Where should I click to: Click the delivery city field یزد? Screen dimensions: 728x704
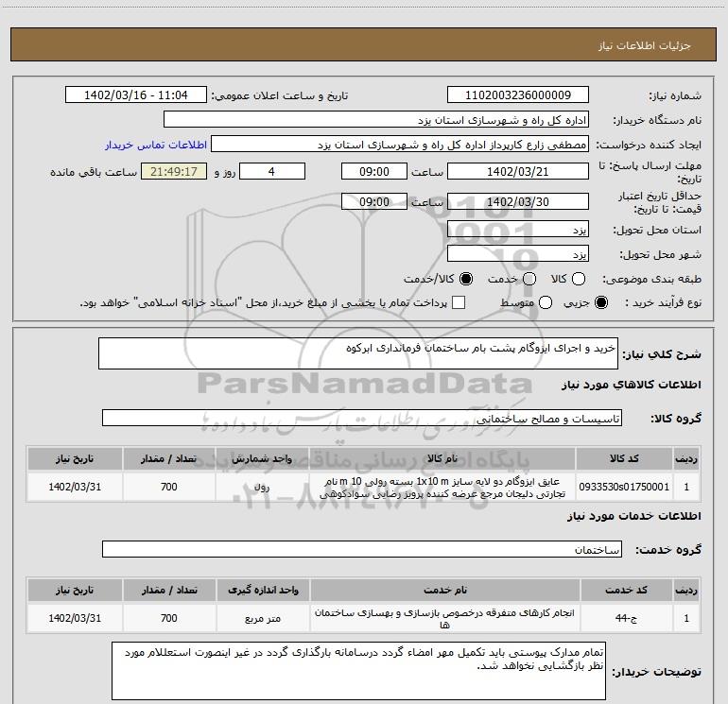point(518,253)
